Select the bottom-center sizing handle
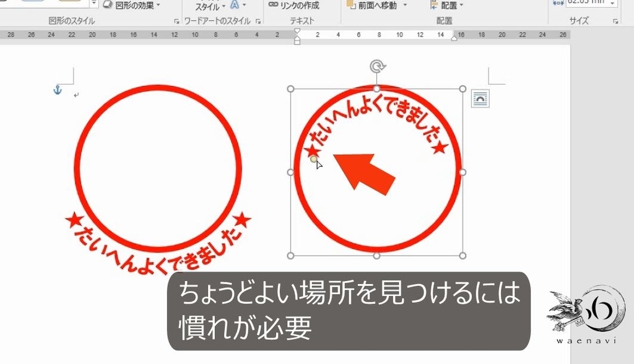 (x=376, y=256)
